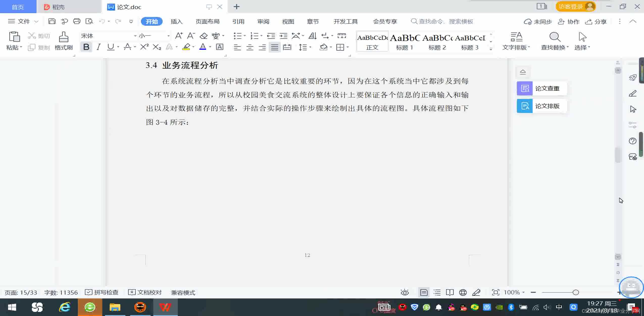This screenshot has height=316, width=644.
Task: Switch to the 插入 ribbon tab
Action: pos(176,21)
